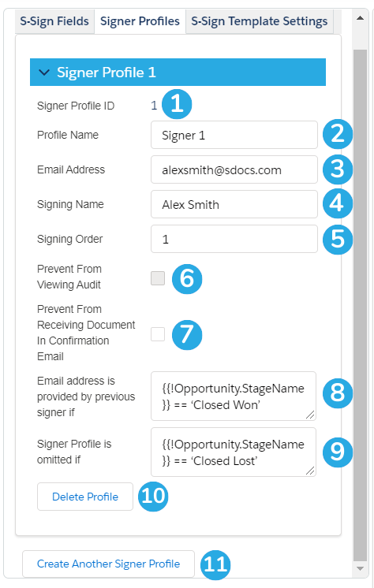Viewport: 374px width, 588px height.
Task: Toggle Prevent From Viewing Audit checkbox
Action: click(x=158, y=278)
